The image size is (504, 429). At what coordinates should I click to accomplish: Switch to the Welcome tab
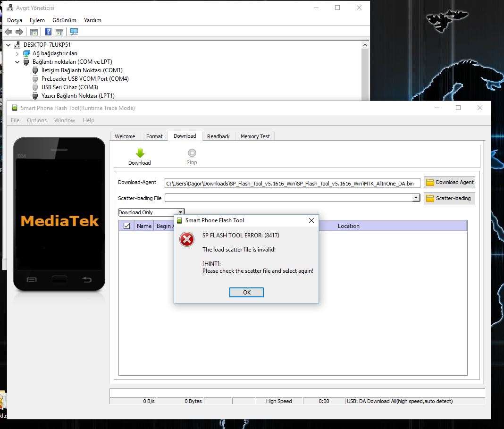tap(125, 136)
